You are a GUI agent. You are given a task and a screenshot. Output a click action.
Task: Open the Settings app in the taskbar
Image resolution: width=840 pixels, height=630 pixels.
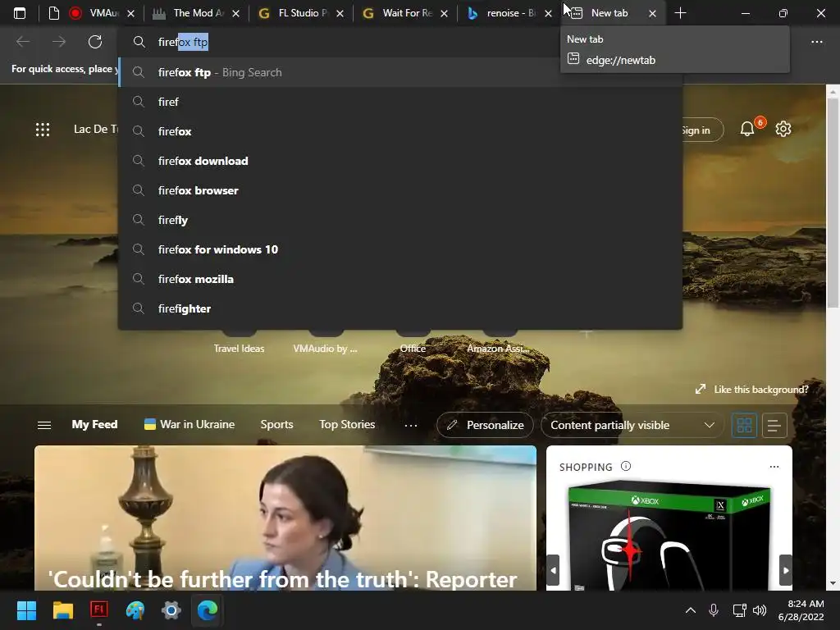coord(171,610)
